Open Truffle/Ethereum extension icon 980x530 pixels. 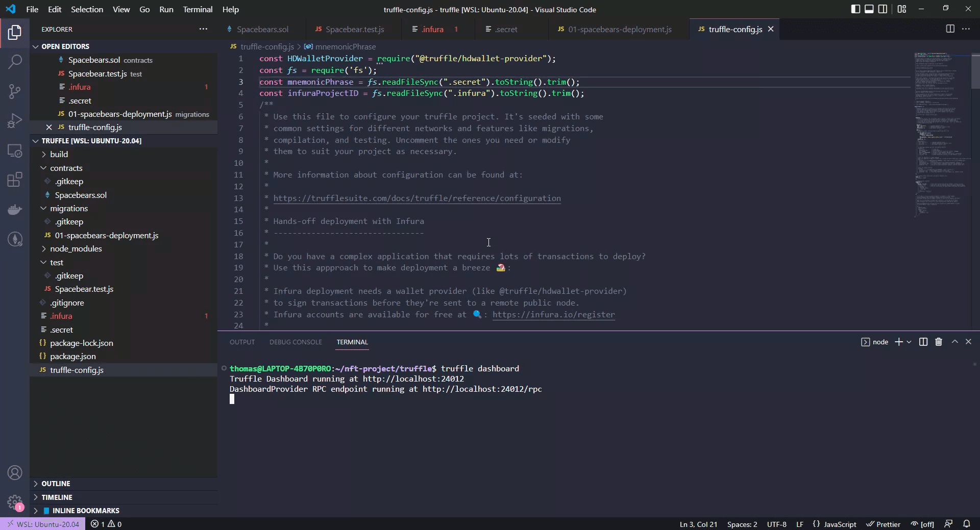tap(15, 239)
